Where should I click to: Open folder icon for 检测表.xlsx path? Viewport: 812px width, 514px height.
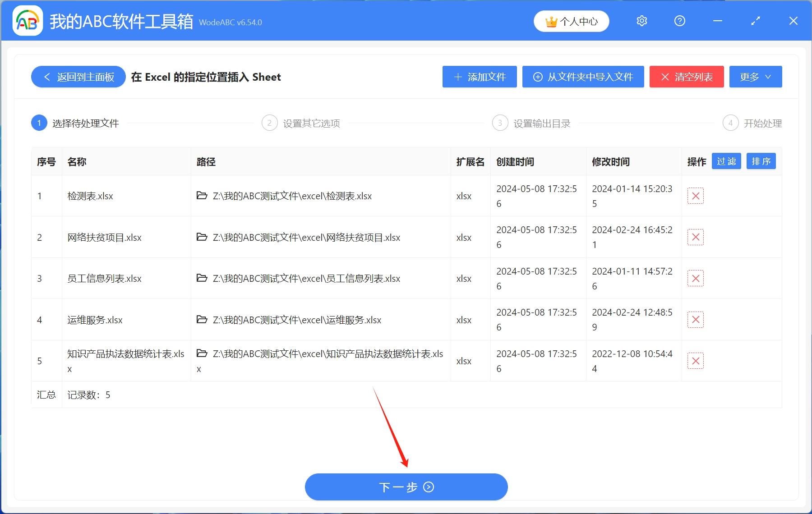[x=202, y=196]
